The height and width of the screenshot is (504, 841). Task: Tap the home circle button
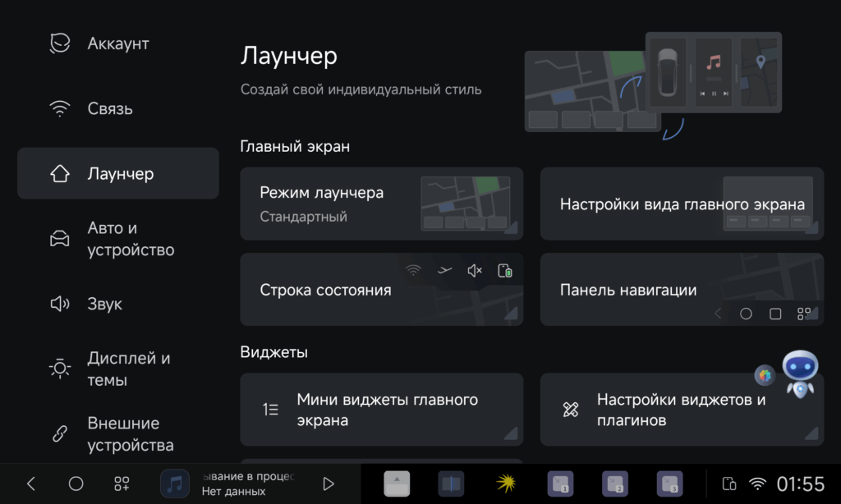click(76, 483)
